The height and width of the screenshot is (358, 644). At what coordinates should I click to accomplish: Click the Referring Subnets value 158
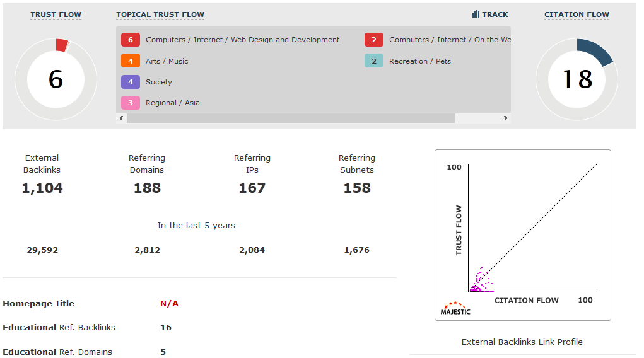click(357, 188)
